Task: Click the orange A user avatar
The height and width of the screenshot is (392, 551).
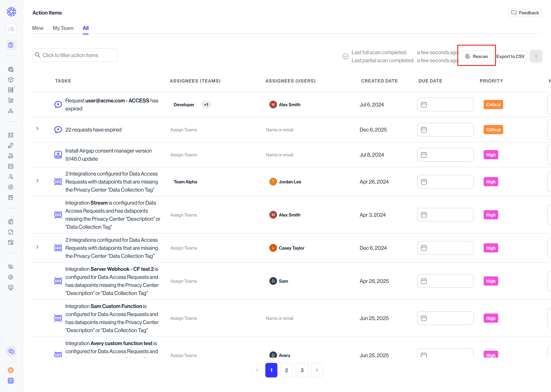Action: point(11,370)
